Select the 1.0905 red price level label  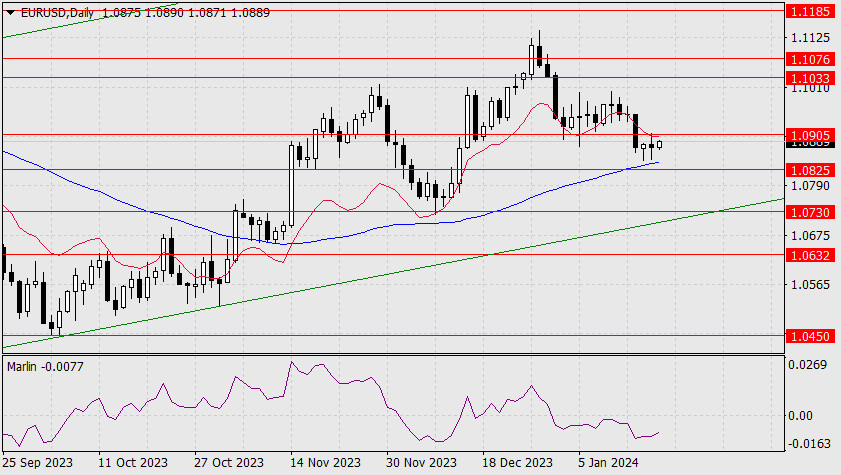click(x=810, y=135)
